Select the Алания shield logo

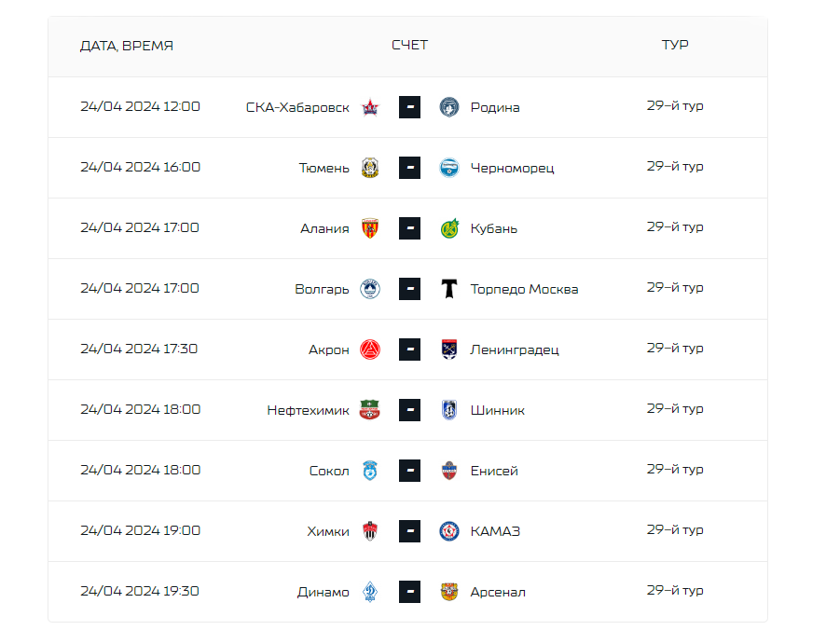coord(370,228)
